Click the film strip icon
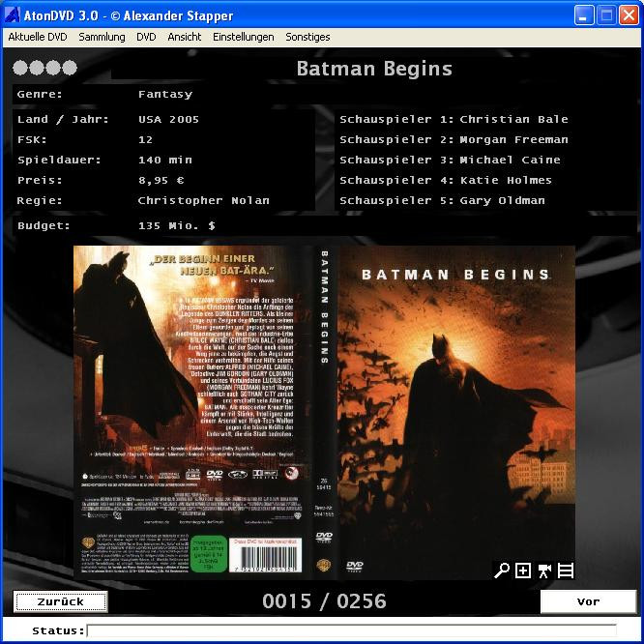Screen dimensions: 644x644 pyautogui.click(x=565, y=571)
